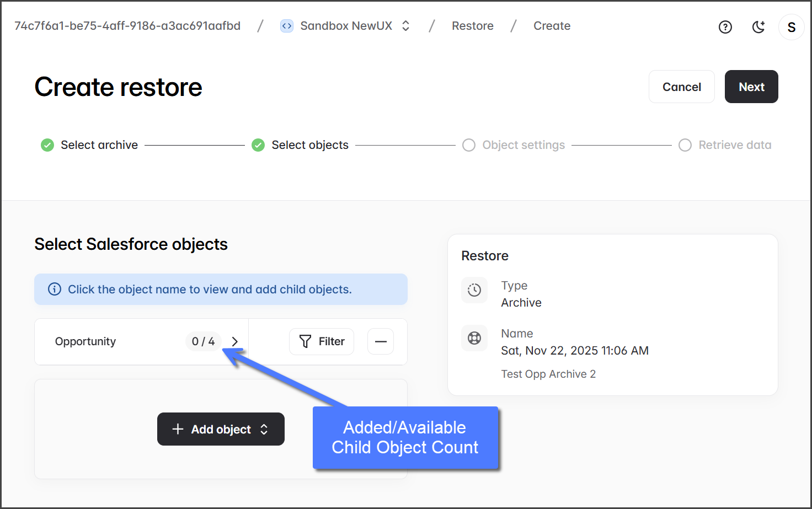Click the archive type clock icon
The width and height of the screenshot is (812, 509).
[x=474, y=290]
